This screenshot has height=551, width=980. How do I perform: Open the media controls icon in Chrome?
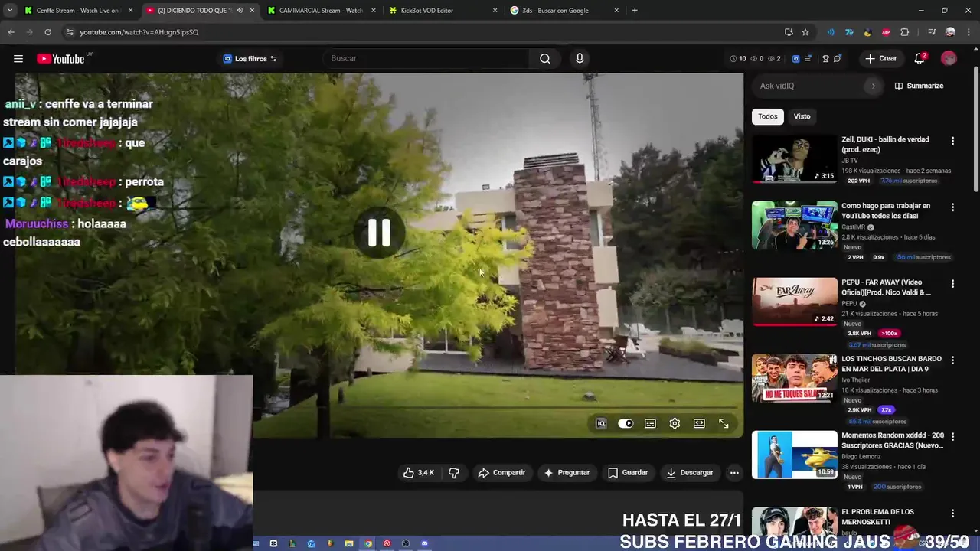931,32
